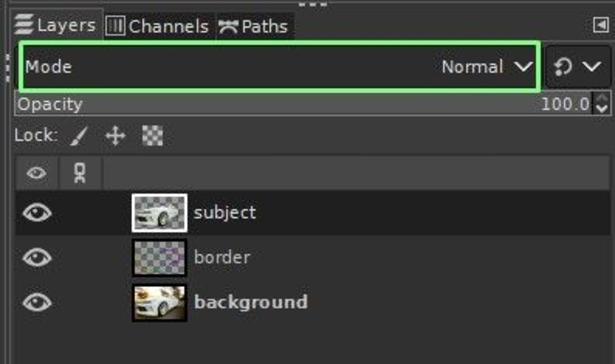The image size is (615, 364).
Task: Click the subject layer thumbnail
Action: pos(160,213)
